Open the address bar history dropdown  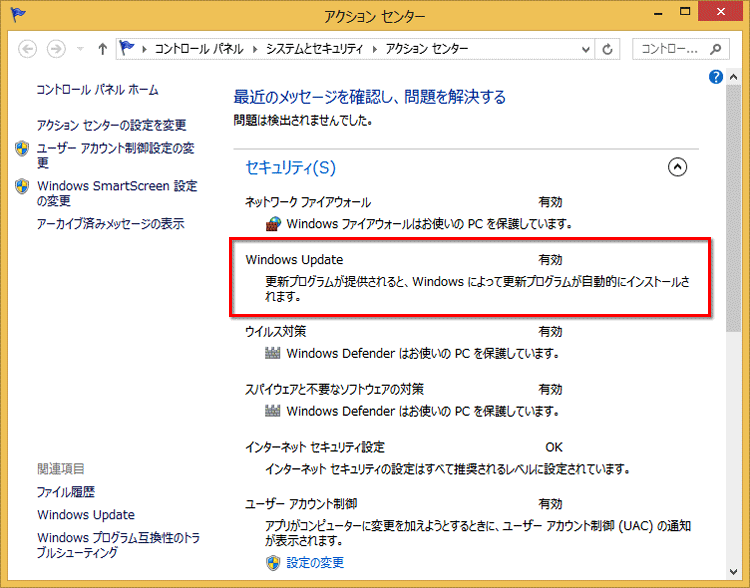pos(583,49)
